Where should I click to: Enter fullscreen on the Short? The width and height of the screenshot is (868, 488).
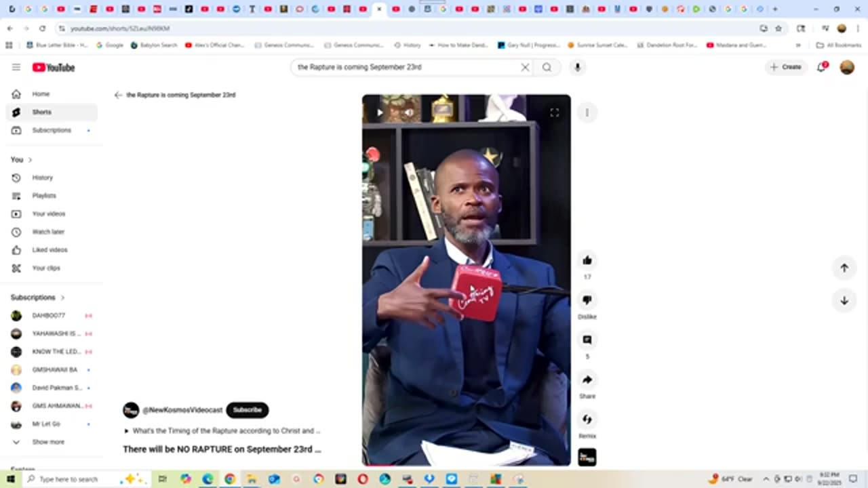[554, 113]
